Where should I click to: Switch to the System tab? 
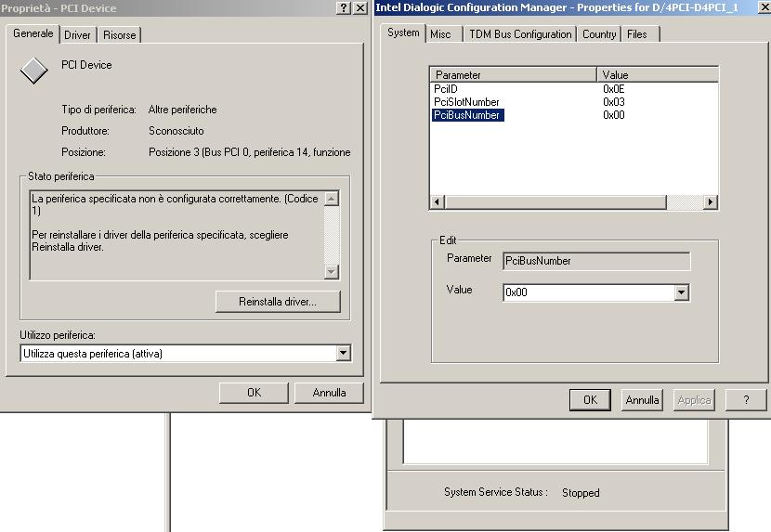point(403,32)
